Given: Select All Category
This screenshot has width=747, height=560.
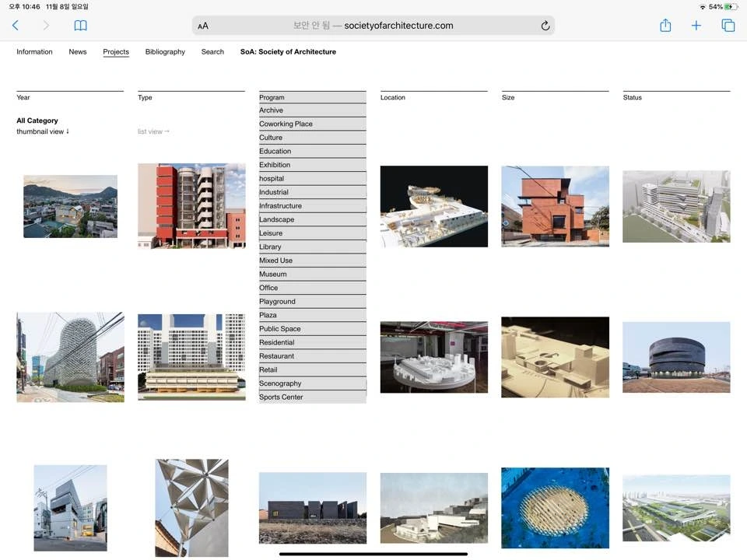Looking at the screenshot, I should pos(37,121).
